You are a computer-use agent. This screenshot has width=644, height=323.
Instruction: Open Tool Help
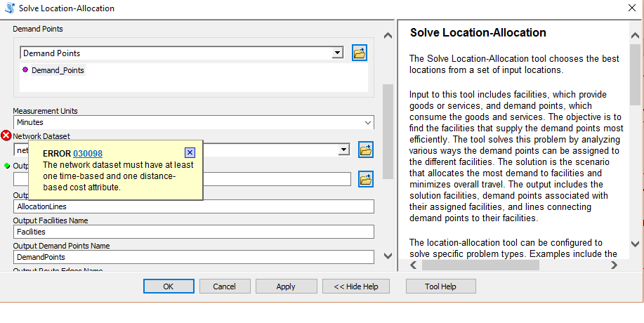(440, 286)
